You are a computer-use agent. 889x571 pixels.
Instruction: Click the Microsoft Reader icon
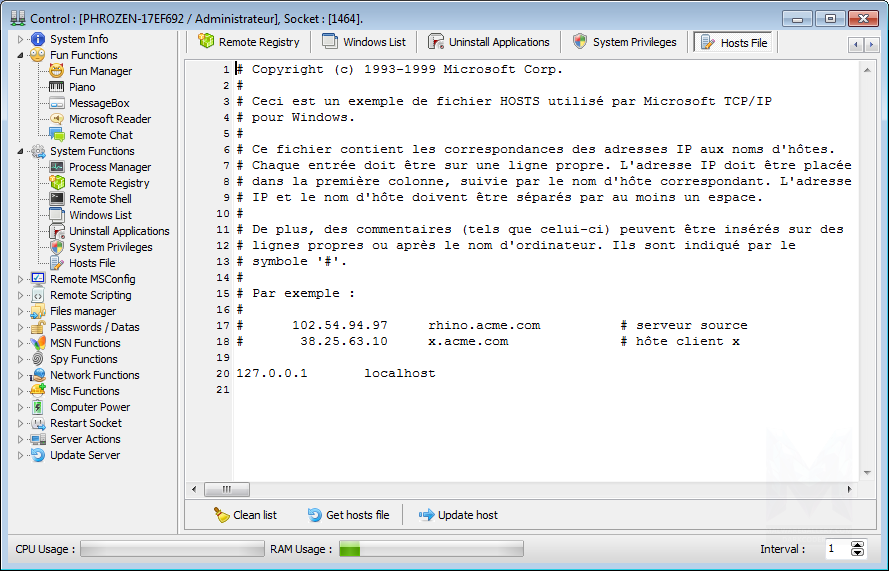pos(57,119)
